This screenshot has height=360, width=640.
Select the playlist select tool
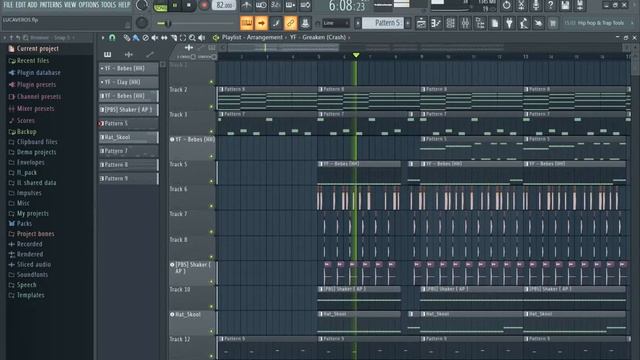pyautogui.click(x=183, y=38)
